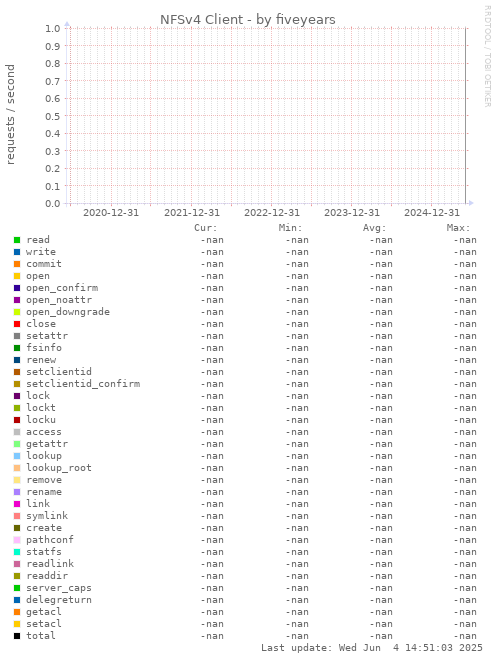Select the purple open_noattr swatch
The height and width of the screenshot is (660, 497).
(17, 300)
